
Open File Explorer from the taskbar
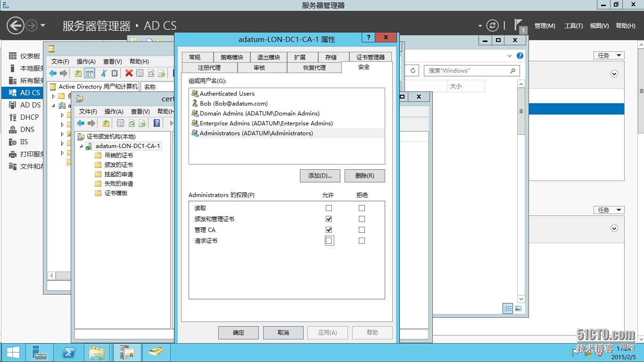[98, 353]
